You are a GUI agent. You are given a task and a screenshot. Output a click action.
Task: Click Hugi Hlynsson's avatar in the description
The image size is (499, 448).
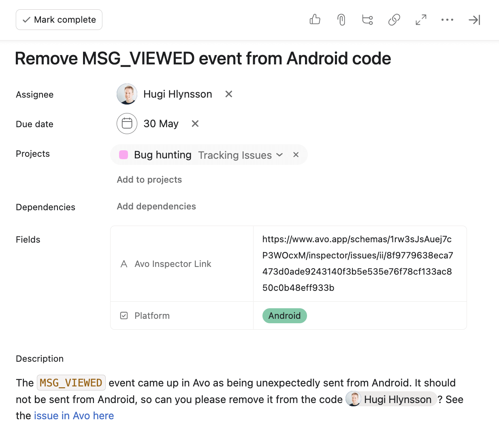(353, 399)
